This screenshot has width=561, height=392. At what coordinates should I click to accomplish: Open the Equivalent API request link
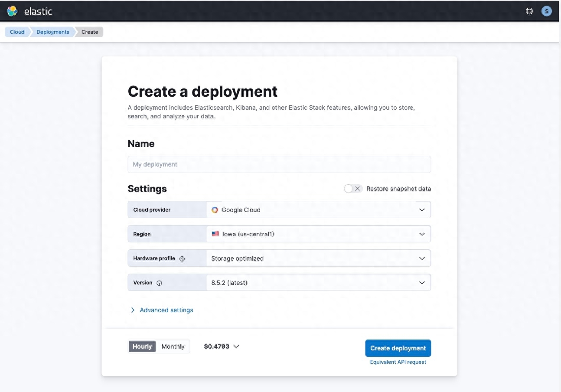tap(398, 362)
